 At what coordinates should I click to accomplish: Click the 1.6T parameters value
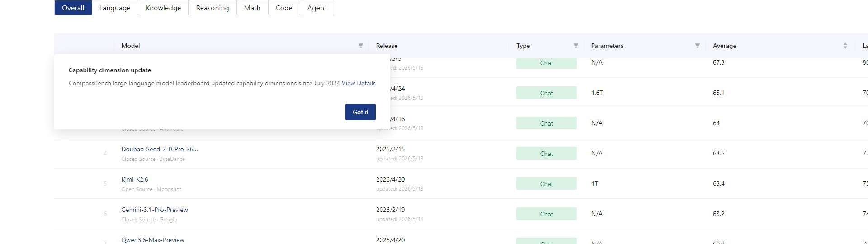click(597, 93)
